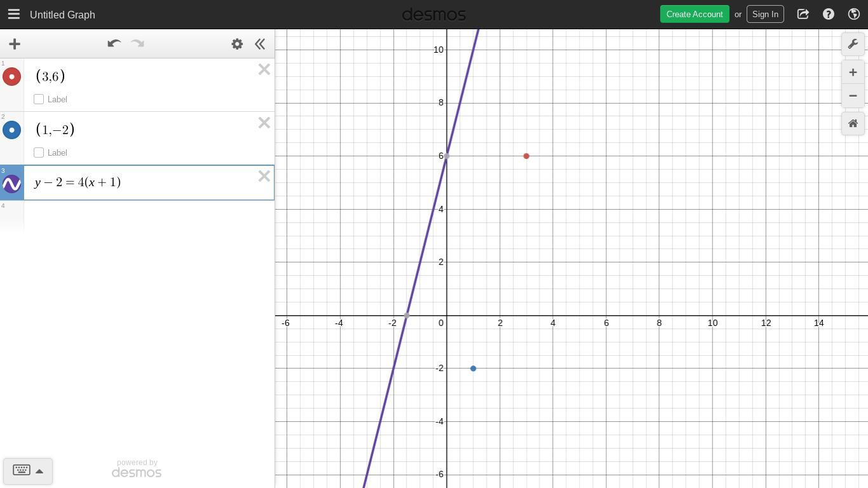This screenshot has width=868, height=488.
Task: Undo the last action
Action: click(x=114, y=44)
